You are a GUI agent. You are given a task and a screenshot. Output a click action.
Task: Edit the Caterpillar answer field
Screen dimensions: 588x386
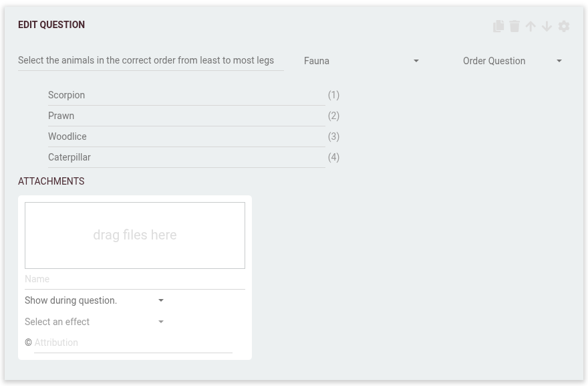[x=180, y=157]
